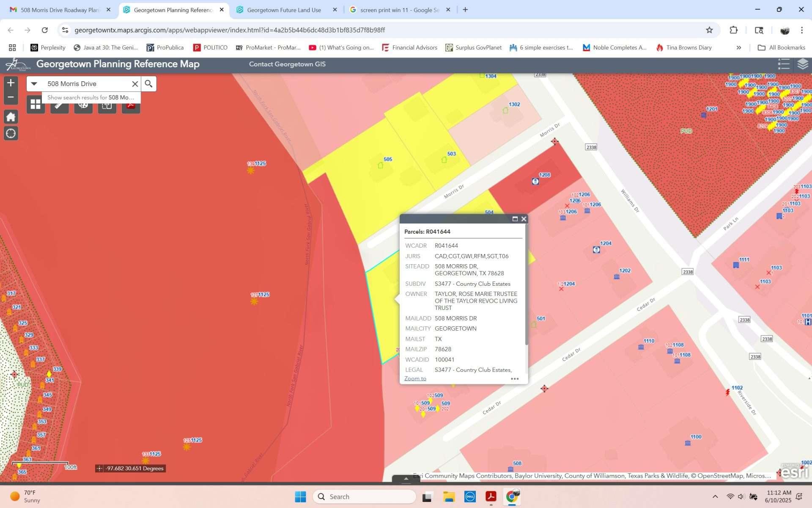Click Zoom to link in popup
Image resolution: width=812 pixels, height=508 pixels.
415,379
